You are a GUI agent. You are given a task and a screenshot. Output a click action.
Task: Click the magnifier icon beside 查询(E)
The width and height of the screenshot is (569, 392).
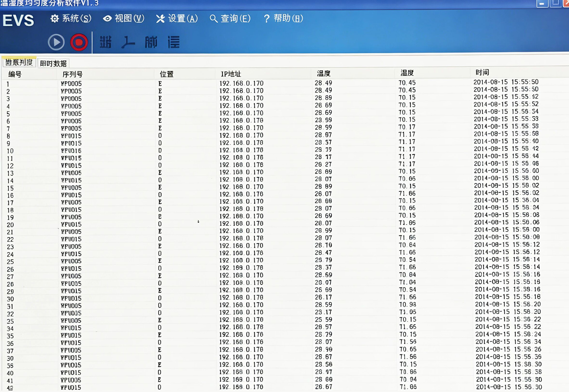pyautogui.click(x=213, y=19)
